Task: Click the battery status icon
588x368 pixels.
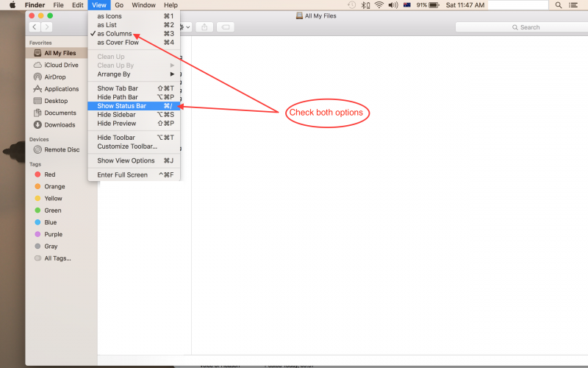Action: [434, 5]
